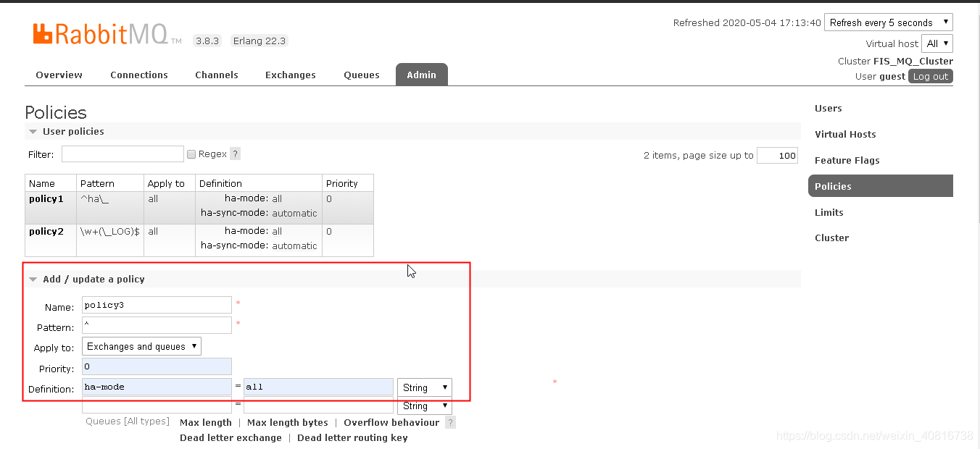Screen dimensions: 980x449
Task: Switch to the Exchanges tab
Action: (291, 75)
